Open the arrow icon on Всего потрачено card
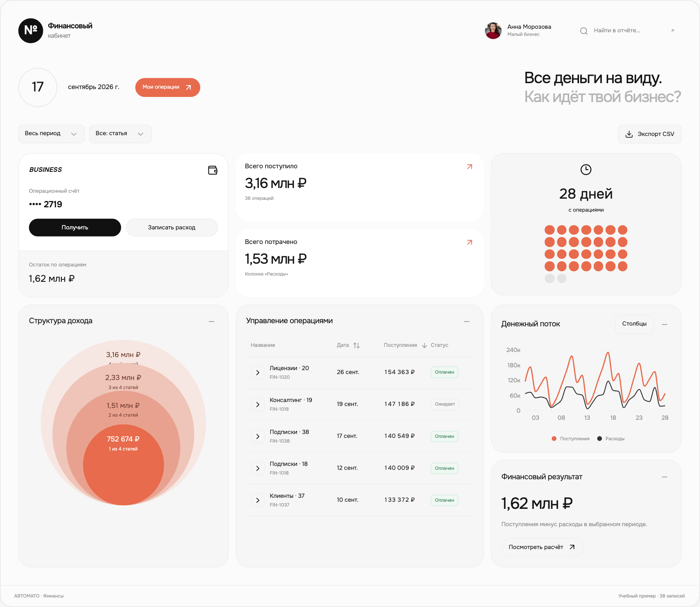 pos(470,242)
